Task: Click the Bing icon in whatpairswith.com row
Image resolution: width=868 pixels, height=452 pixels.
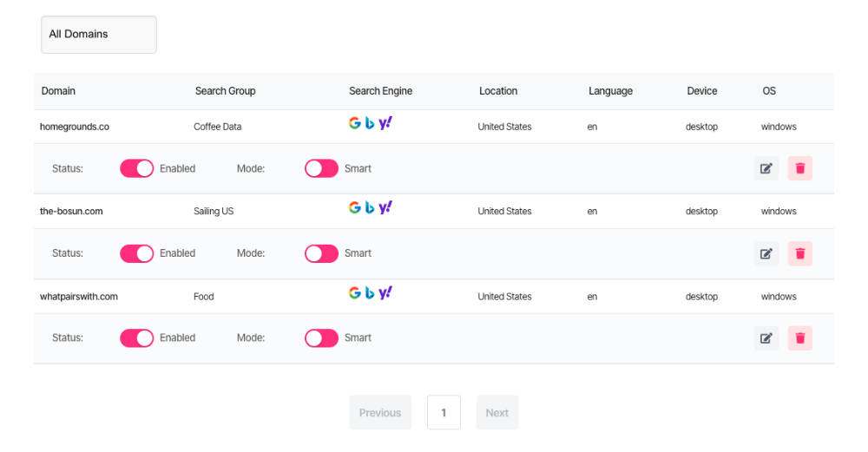Action: pos(370,293)
